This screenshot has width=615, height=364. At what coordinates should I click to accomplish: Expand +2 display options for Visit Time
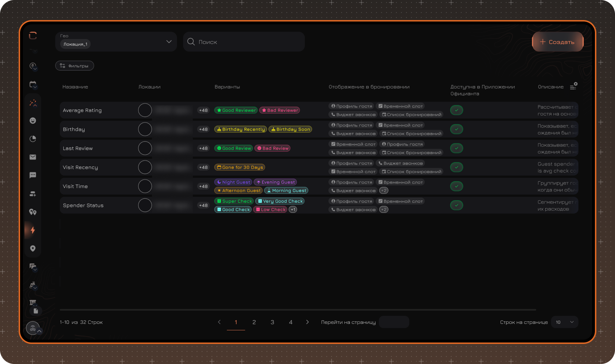(x=384, y=191)
